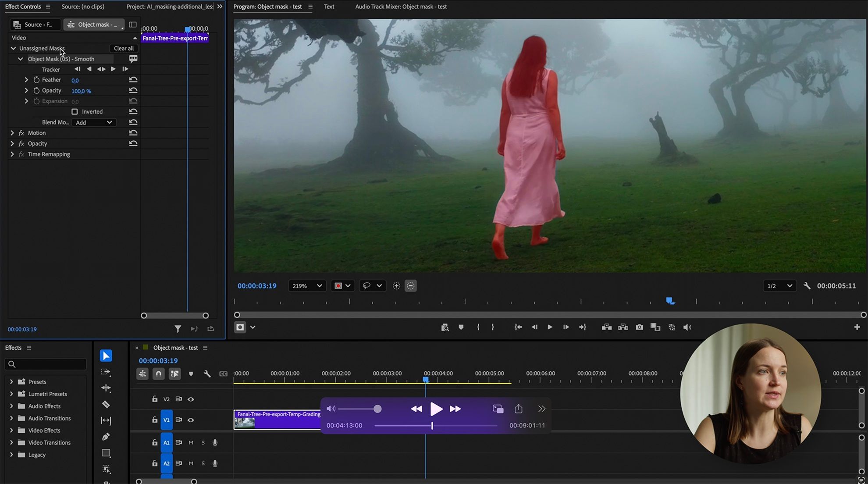Open Program monitor settings wrench
The height and width of the screenshot is (484, 868).
pyautogui.click(x=807, y=286)
